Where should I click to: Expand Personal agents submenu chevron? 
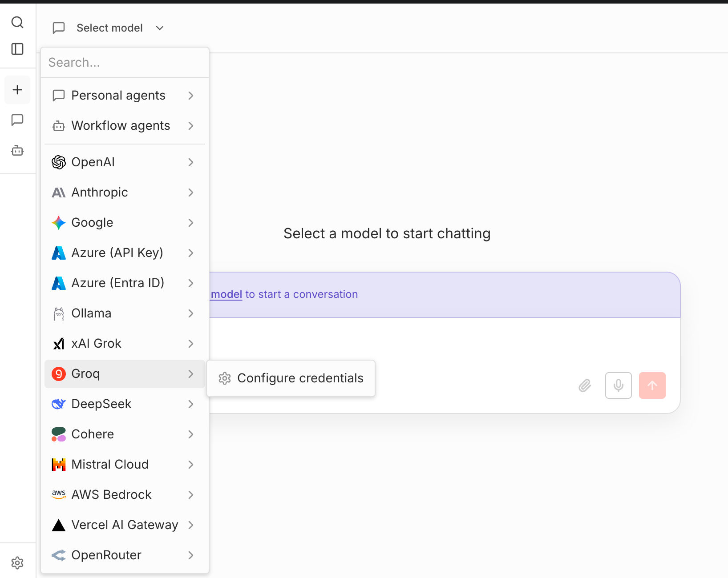coord(191,96)
